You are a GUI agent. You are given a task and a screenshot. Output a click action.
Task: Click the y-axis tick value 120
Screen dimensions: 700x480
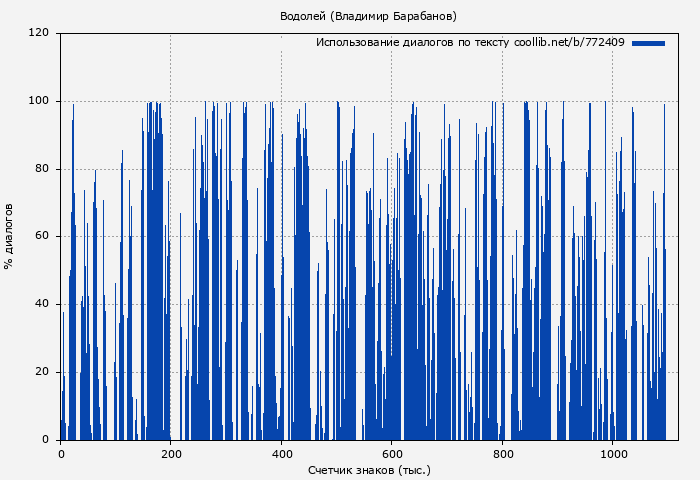40,33
